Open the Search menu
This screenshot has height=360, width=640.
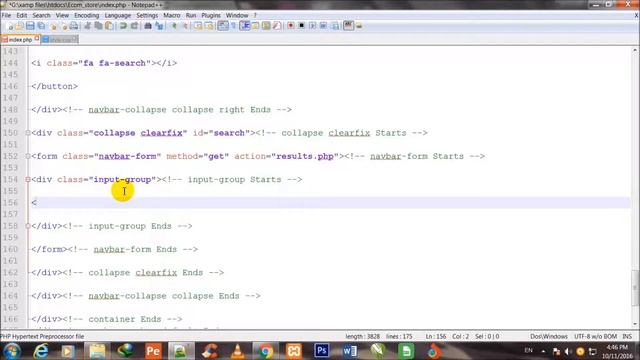pos(41,15)
